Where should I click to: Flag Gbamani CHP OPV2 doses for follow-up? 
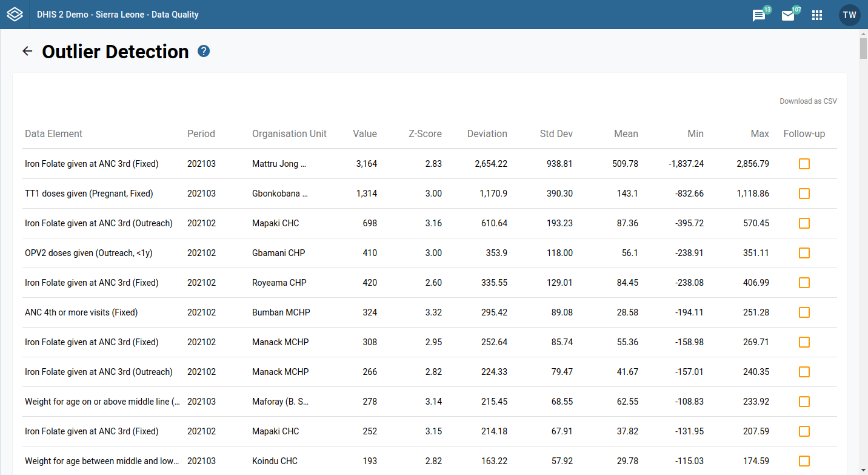pyautogui.click(x=804, y=253)
